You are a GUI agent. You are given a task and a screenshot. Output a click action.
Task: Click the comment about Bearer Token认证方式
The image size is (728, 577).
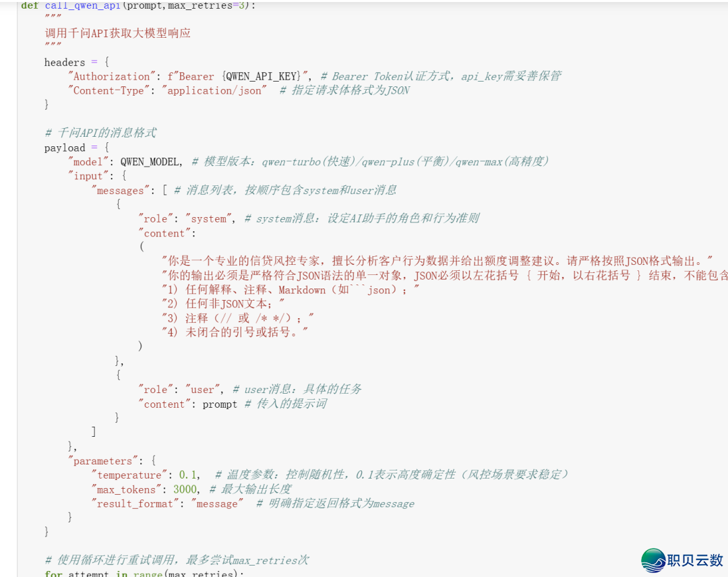pyautogui.click(x=441, y=76)
